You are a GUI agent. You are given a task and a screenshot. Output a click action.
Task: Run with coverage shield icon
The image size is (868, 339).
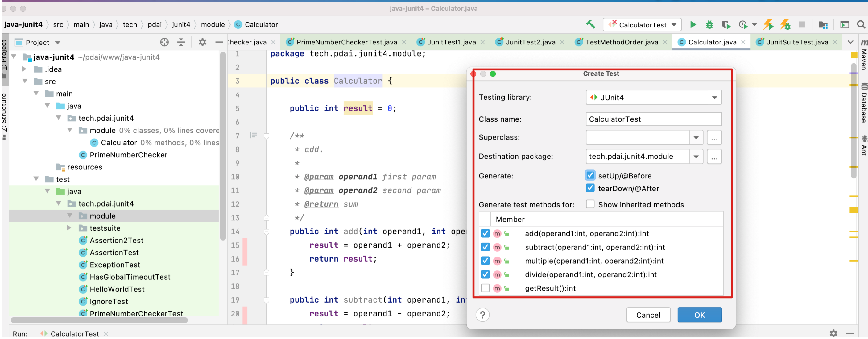pos(726,25)
